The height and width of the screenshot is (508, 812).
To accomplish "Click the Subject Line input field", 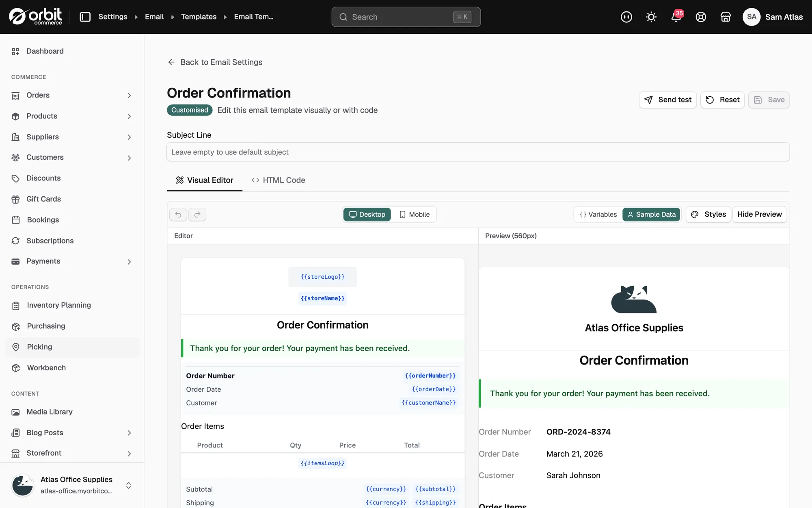I will [x=478, y=152].
